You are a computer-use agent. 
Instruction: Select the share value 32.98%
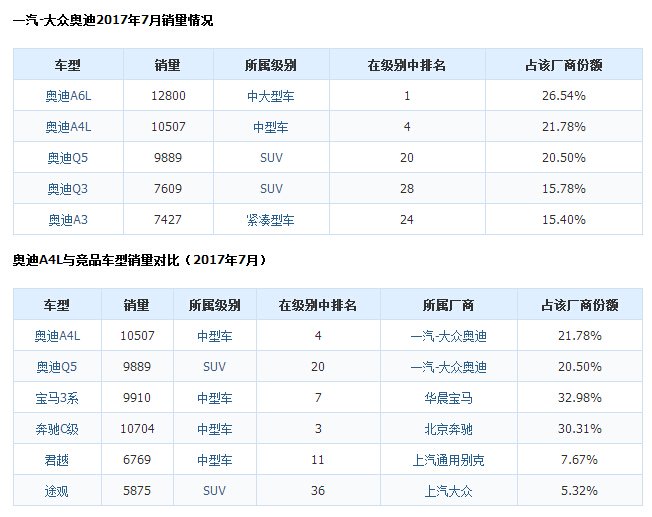tap(580, 398)
